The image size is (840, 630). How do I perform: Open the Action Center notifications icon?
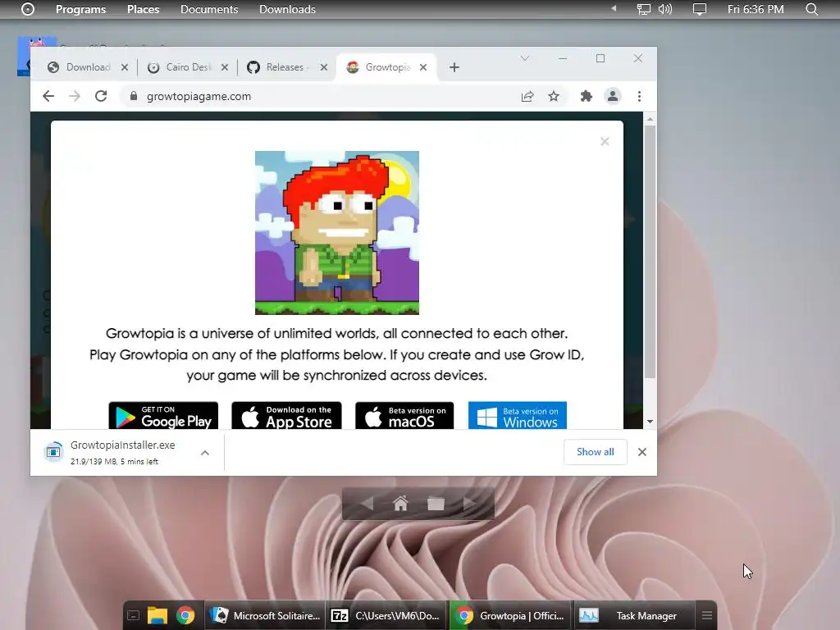(x=700, y=9)
